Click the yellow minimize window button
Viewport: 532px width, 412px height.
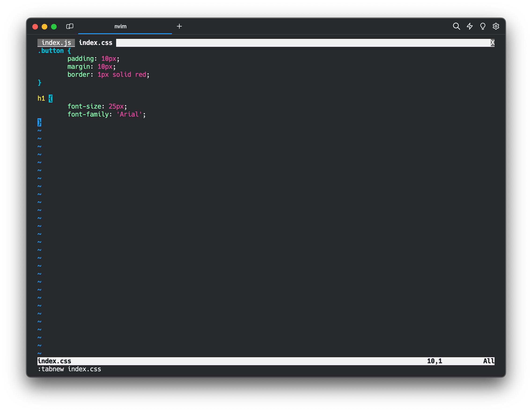(x=44, y=26)
